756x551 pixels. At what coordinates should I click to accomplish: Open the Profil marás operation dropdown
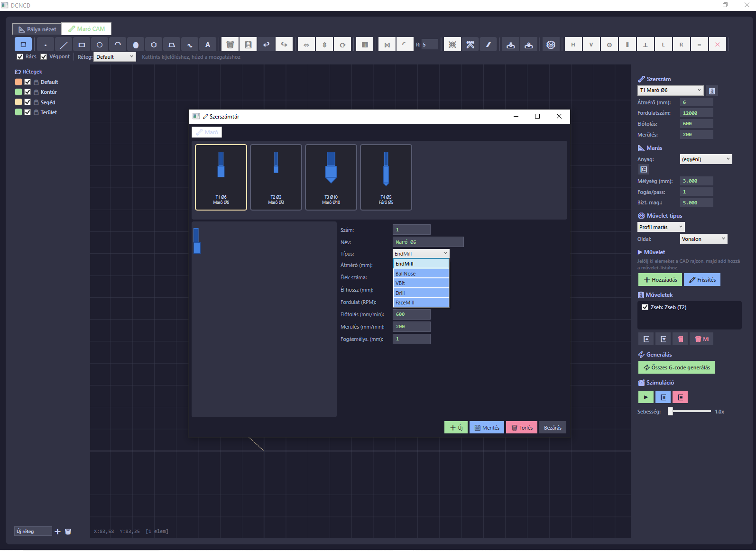click(661, 227)
